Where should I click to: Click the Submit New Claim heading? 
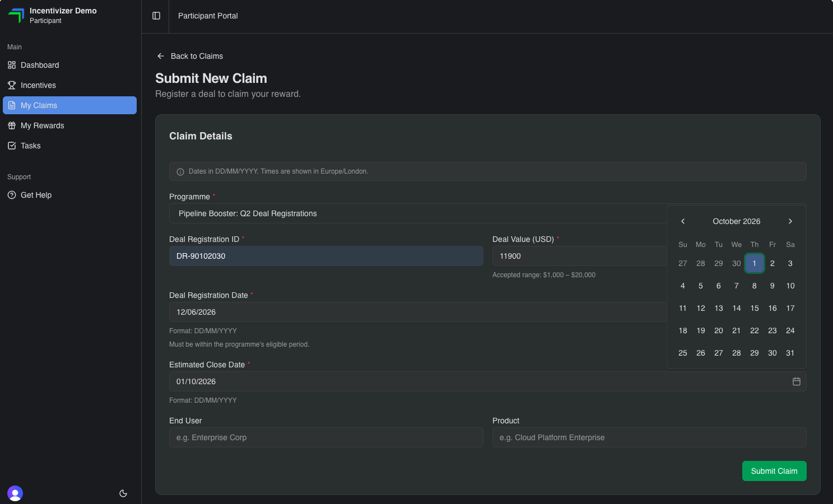coord(211,78)
